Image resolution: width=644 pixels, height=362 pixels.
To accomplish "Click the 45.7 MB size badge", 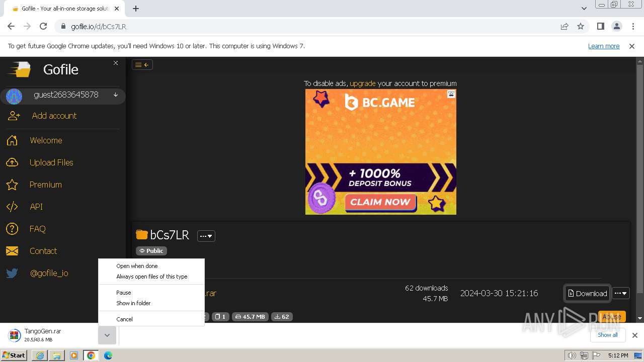I will (x=250, y=317).
